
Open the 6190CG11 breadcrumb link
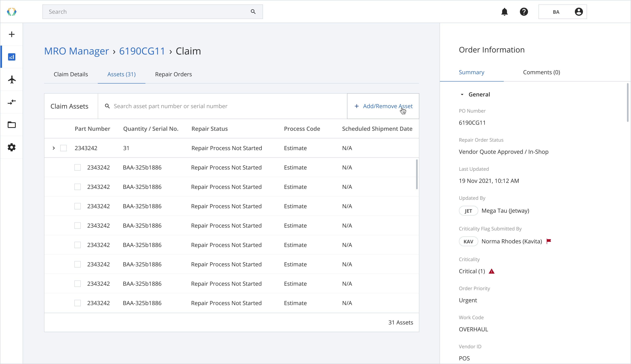[x=142, y=51]
